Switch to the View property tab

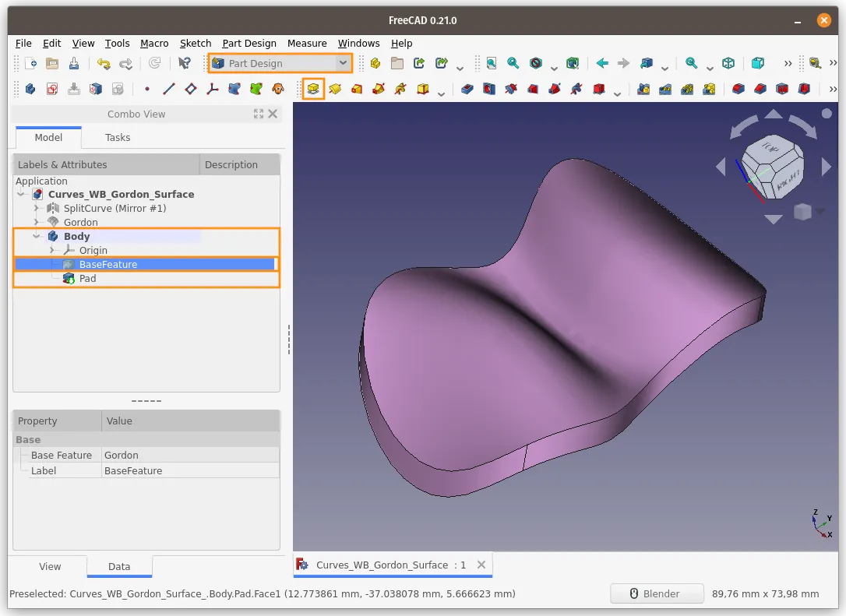click(x=50, y=566)
